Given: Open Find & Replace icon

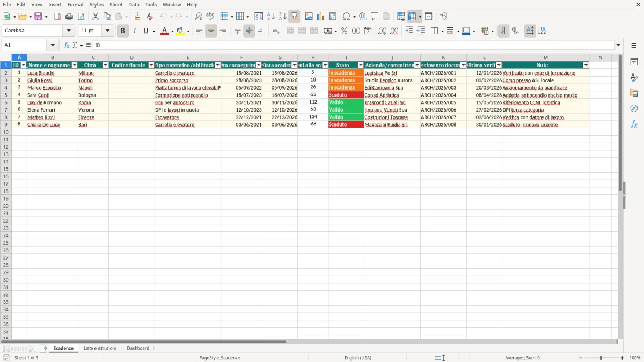Looking at the screenshot, I should [199, 17].
